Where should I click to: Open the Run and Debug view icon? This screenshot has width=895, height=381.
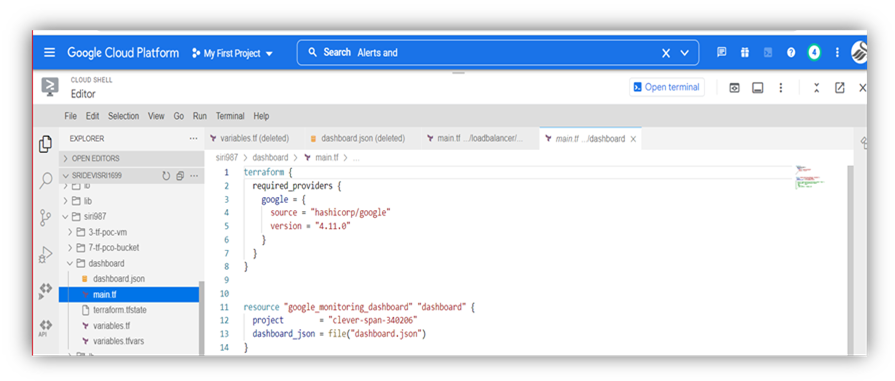click(46, 255)
